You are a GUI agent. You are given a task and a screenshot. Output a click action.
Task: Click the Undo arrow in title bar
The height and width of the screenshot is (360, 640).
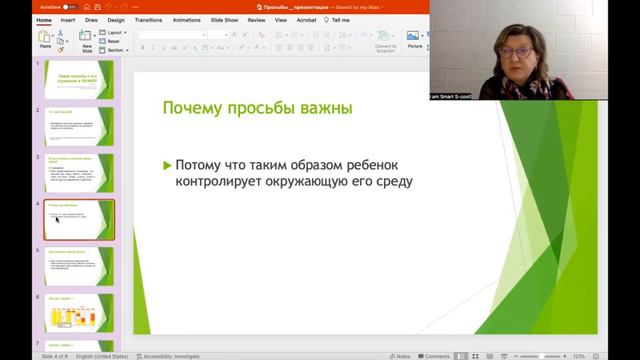[x=109, y=7]
